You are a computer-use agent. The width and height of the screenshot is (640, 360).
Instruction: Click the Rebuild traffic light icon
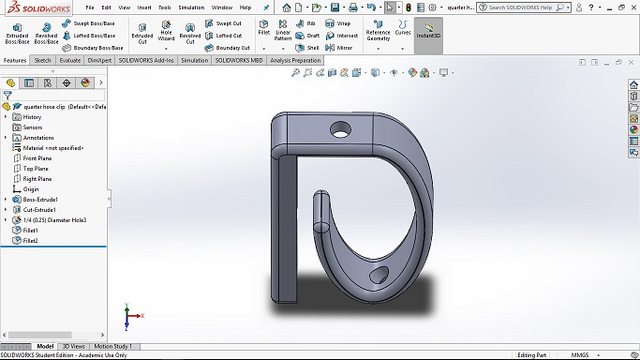coord(408,8)
